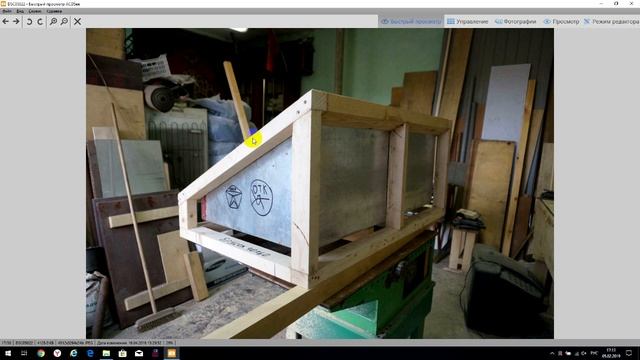Click the modification date in the status bar
This screenshot has height=360, width=640.
tap(129, 343)
